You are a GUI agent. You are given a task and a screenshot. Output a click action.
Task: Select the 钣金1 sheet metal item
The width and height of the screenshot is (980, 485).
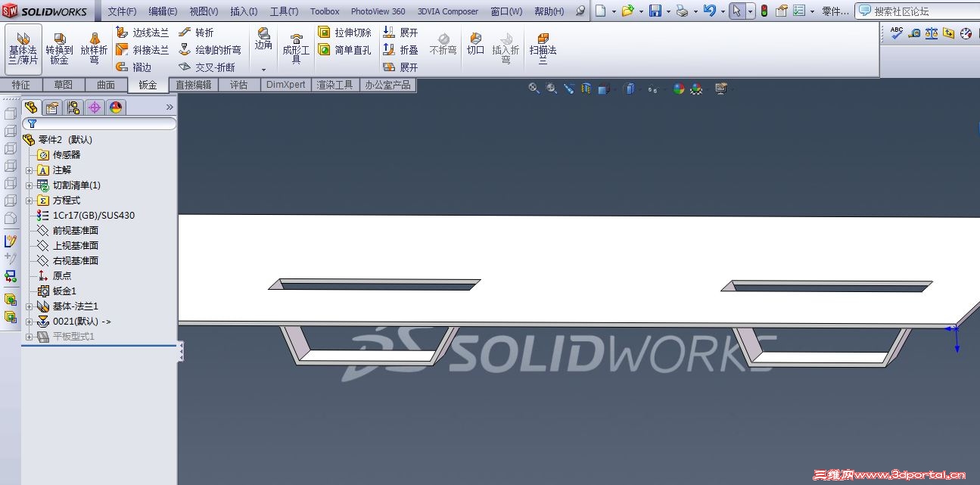pyautogui.click(x=57, y=291)
